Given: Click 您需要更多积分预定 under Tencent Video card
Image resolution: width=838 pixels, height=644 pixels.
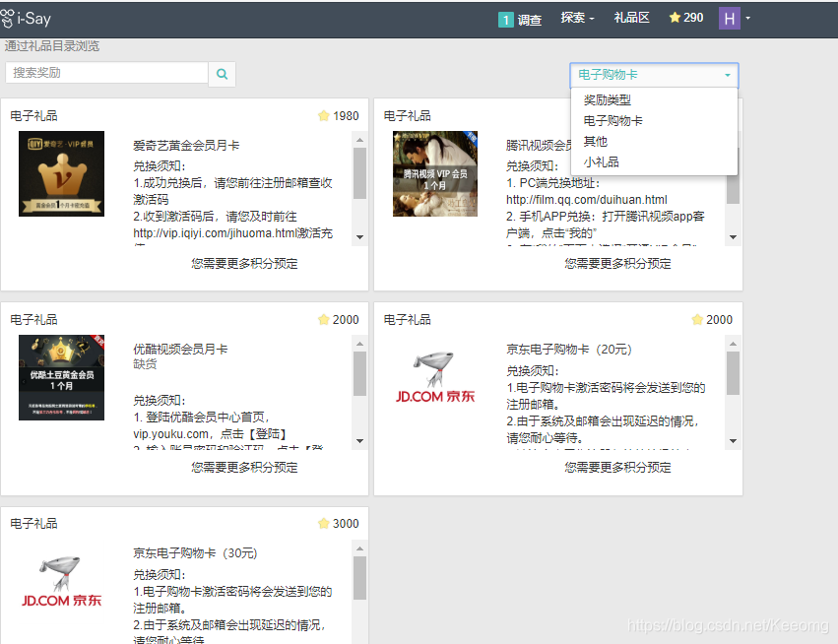Looking at the screenshot, I should [x=617, y=264].
